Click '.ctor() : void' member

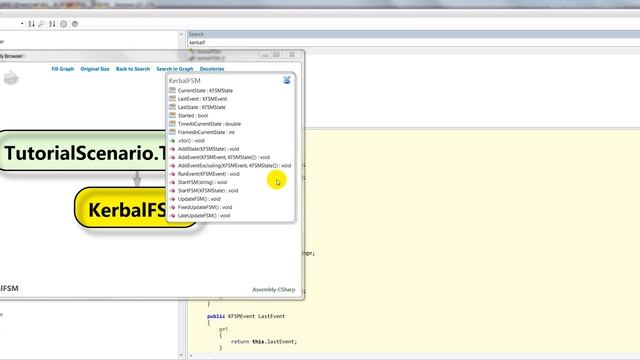pos(191,140)
